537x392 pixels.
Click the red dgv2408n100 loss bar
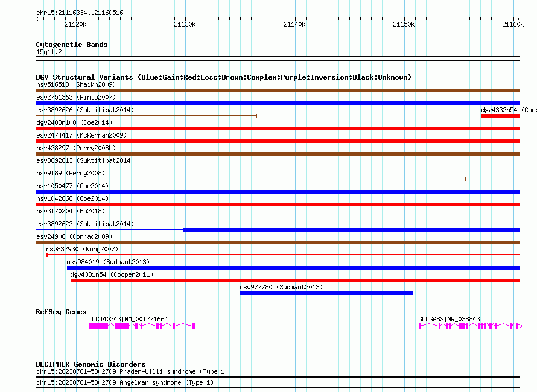coord(278,128)
